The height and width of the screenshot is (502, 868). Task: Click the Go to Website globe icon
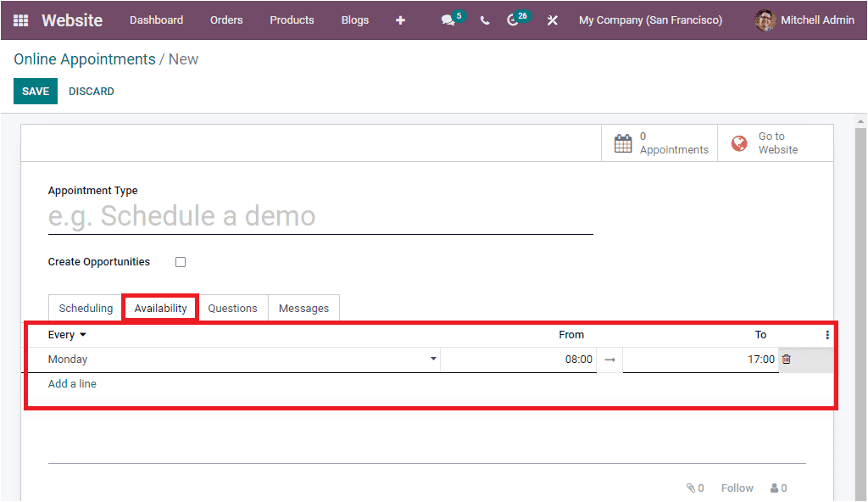[737, 142]
